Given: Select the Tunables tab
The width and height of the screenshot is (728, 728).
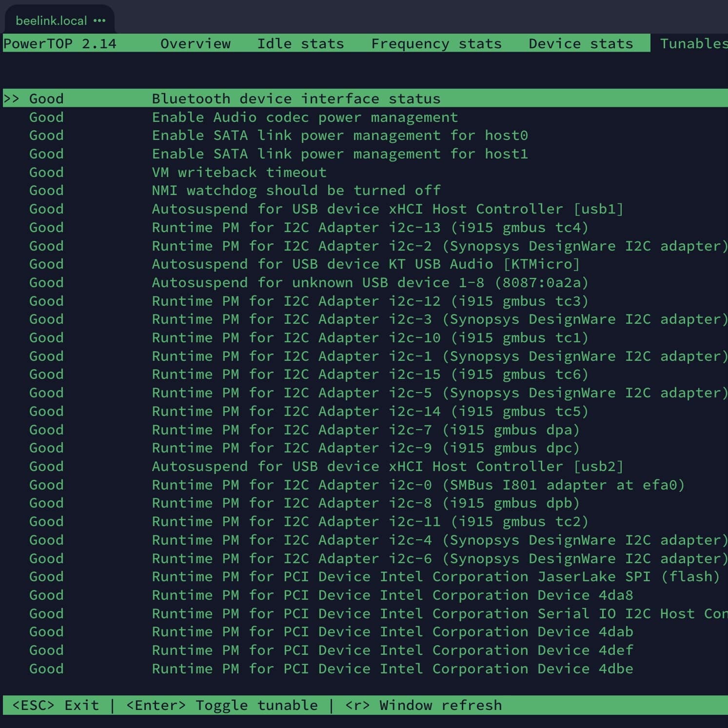Looking at the screenshot, I should 693,43.
